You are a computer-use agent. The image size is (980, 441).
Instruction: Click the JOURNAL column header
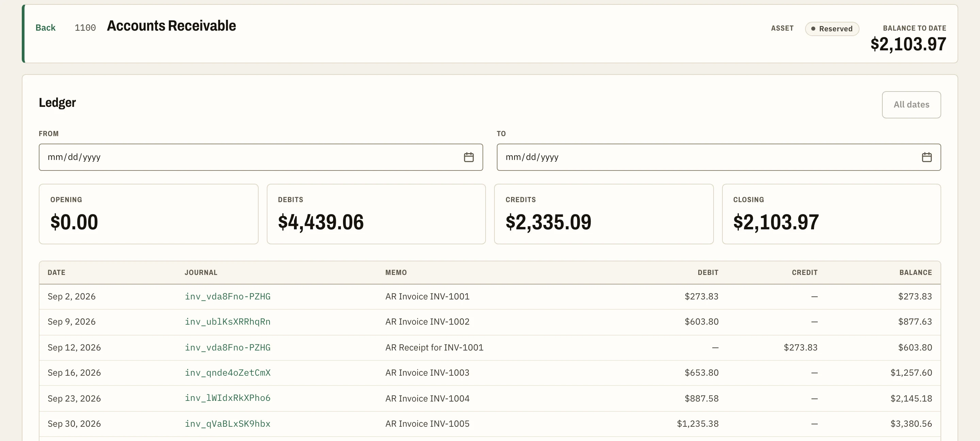click(x=201, y=273)
